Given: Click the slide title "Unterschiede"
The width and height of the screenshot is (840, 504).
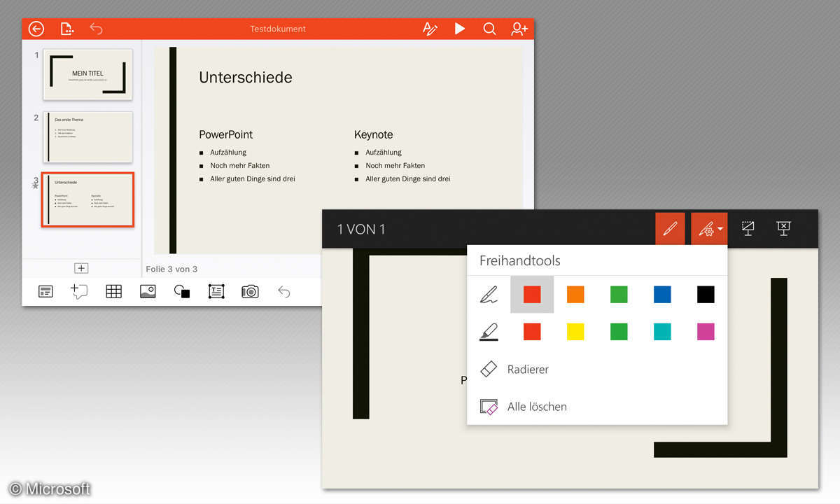Looking at the screenshot, I should pos(246,78).
